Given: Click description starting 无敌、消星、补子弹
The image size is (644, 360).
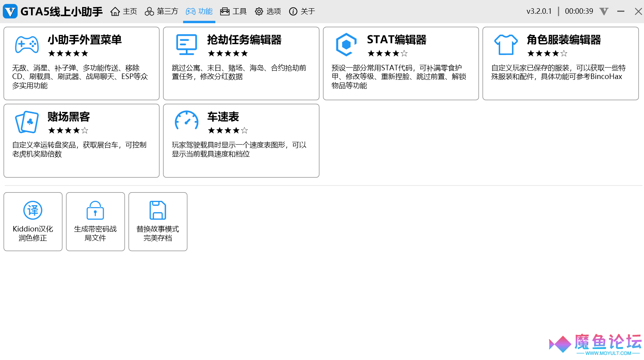Looking at the screenshot, I should [x=80, y=77].
